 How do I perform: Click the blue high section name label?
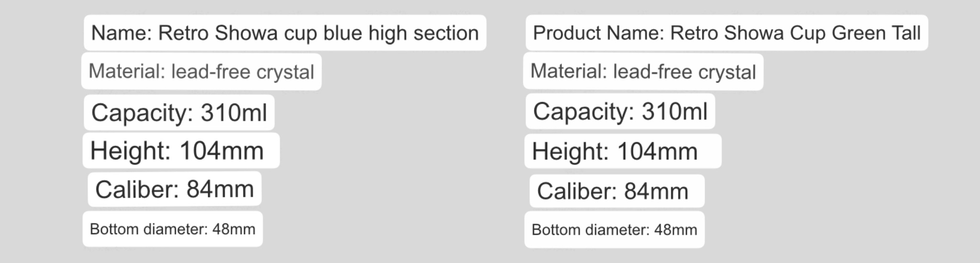(285, 33)
